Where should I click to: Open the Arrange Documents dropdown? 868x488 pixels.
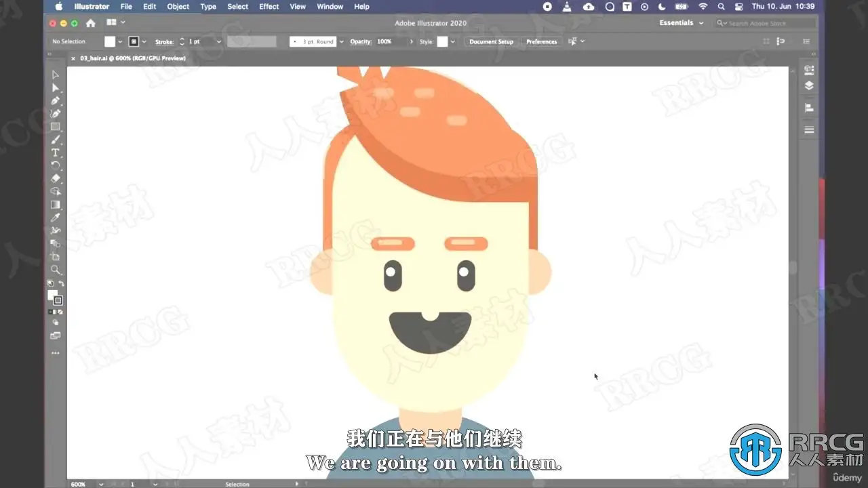point(116,23)
